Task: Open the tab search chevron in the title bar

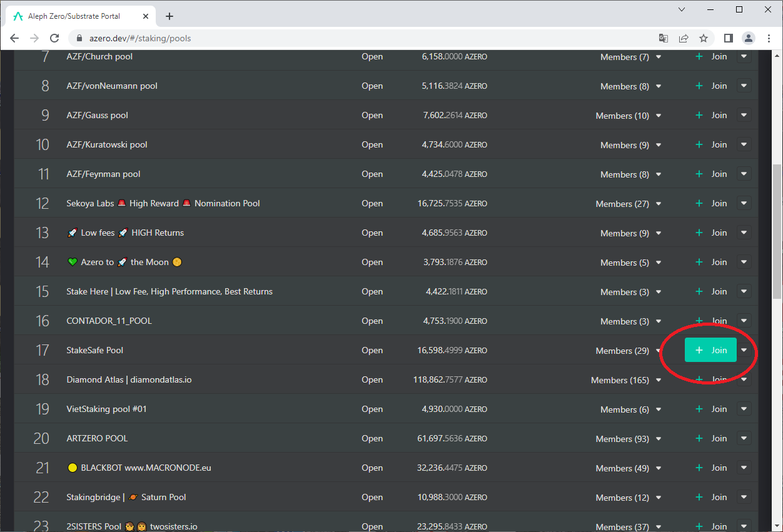Action: 682,9
